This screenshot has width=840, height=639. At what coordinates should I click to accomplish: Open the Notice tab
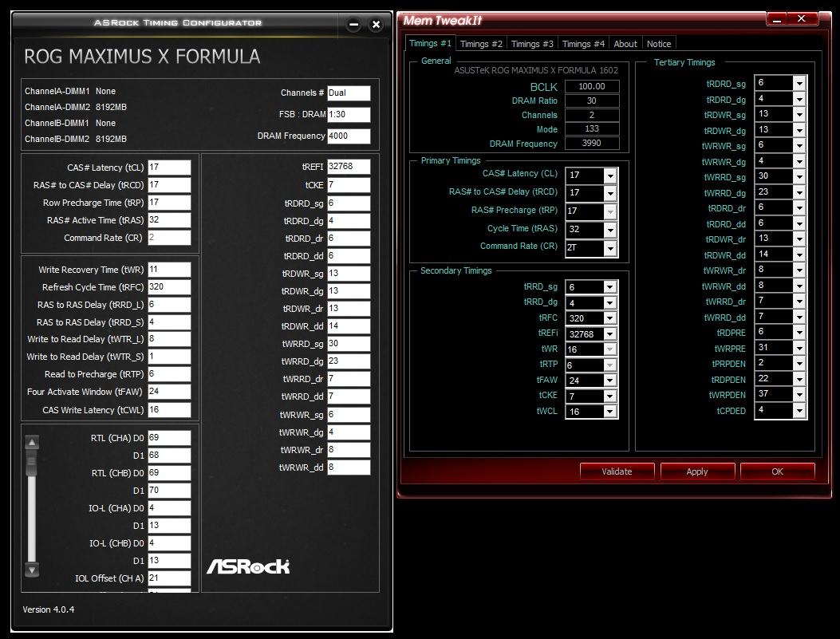658,44
